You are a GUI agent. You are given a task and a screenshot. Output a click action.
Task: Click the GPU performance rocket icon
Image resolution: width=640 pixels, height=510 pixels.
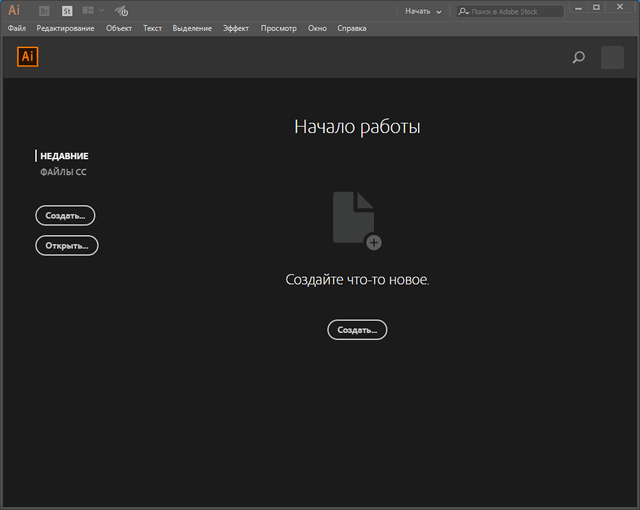(x=121, y=11)
